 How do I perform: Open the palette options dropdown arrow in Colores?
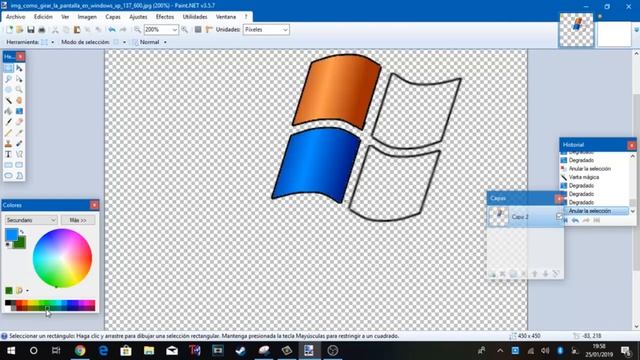point(27,291)
